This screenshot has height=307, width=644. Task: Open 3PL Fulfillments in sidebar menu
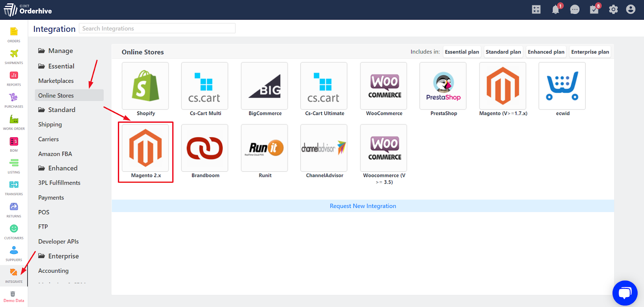[59, 183]
